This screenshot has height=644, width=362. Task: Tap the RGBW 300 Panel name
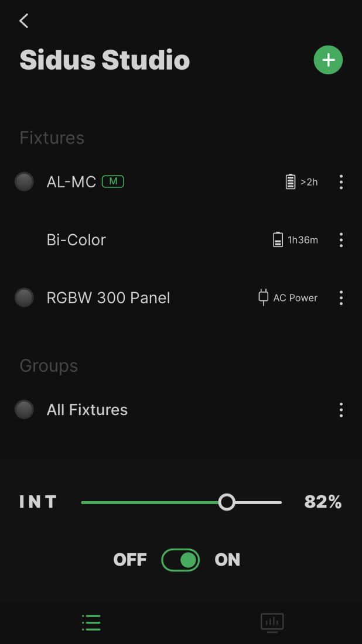point(108,297)
